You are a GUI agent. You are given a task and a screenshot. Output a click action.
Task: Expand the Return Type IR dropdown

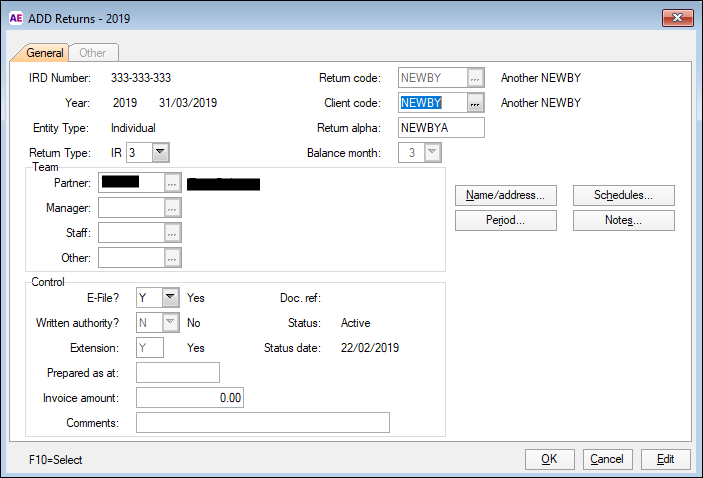pos(160,153)
